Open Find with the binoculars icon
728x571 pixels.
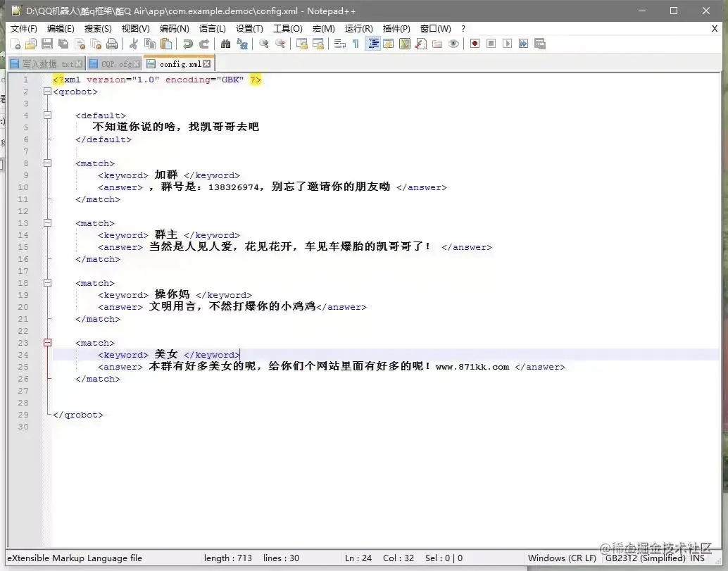pyautogui.click(x=225, y=44)
